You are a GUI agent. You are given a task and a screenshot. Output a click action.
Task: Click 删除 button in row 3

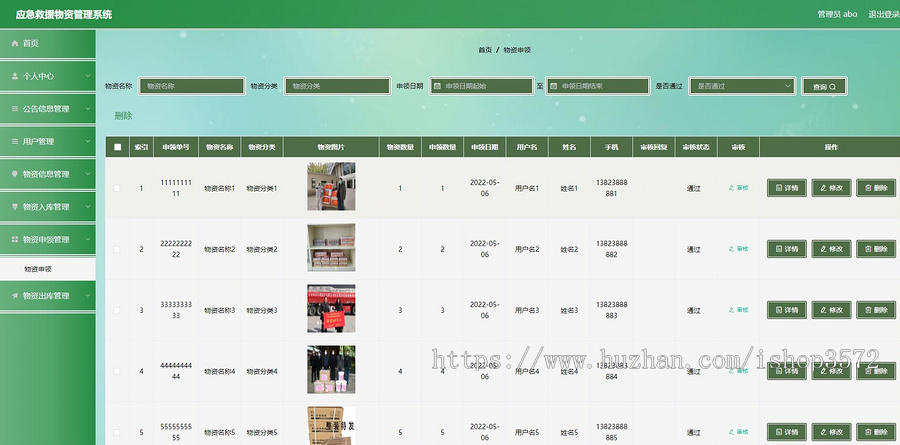pyautogui.click(x=876, y=310)
